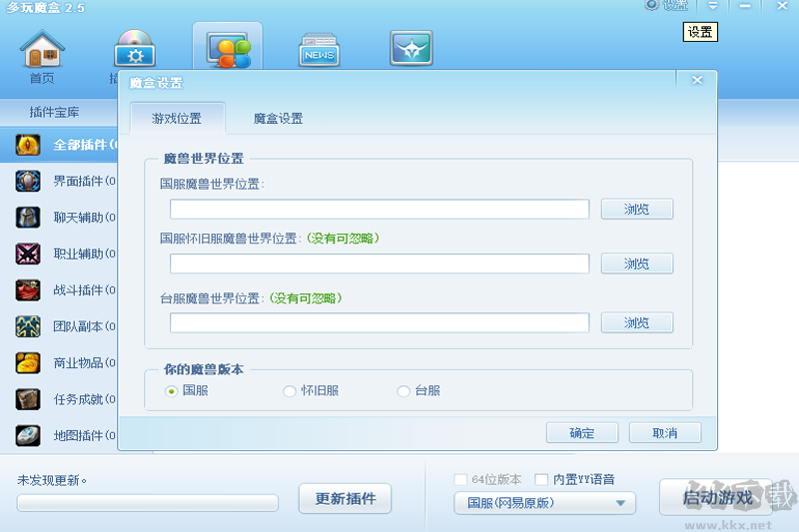Click the update progress bar

(x=147, y=503)
